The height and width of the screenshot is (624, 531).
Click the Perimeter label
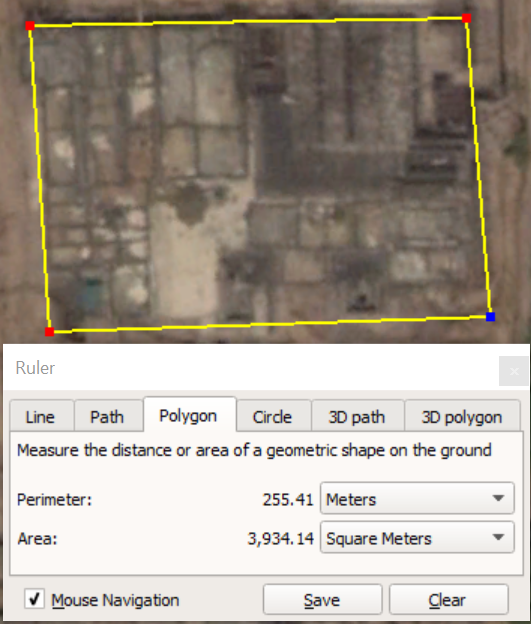(x=55, y=500)
